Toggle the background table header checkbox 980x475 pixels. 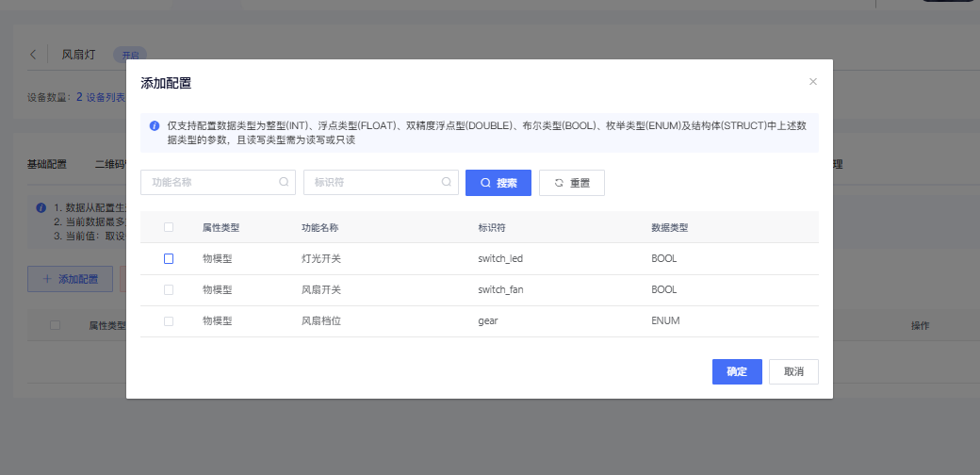56,324
